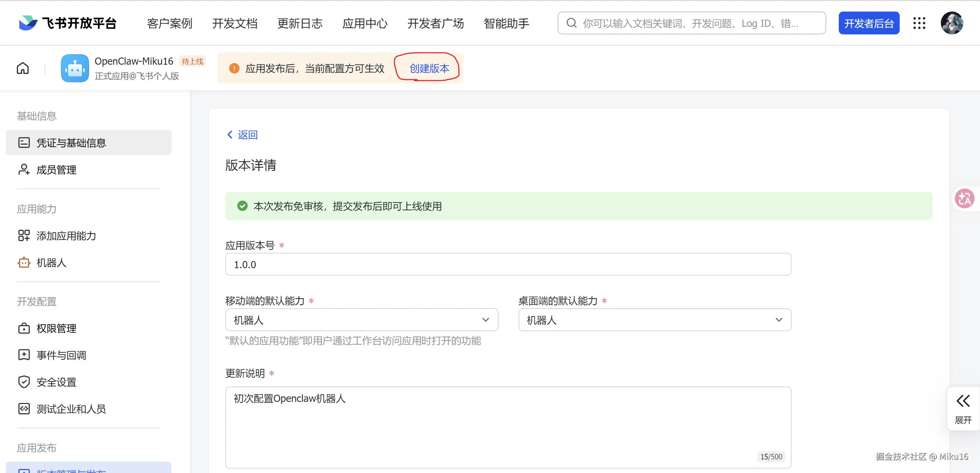Click the floating translate icon on the right edge

964,198
